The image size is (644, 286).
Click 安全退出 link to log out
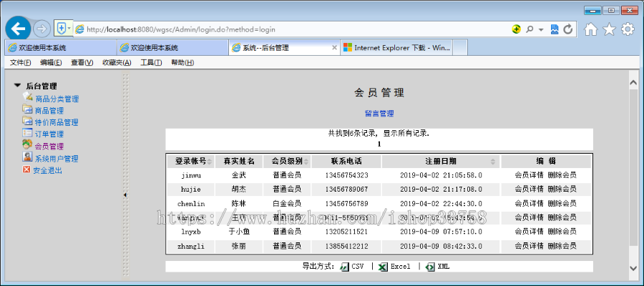pos(48,170)
